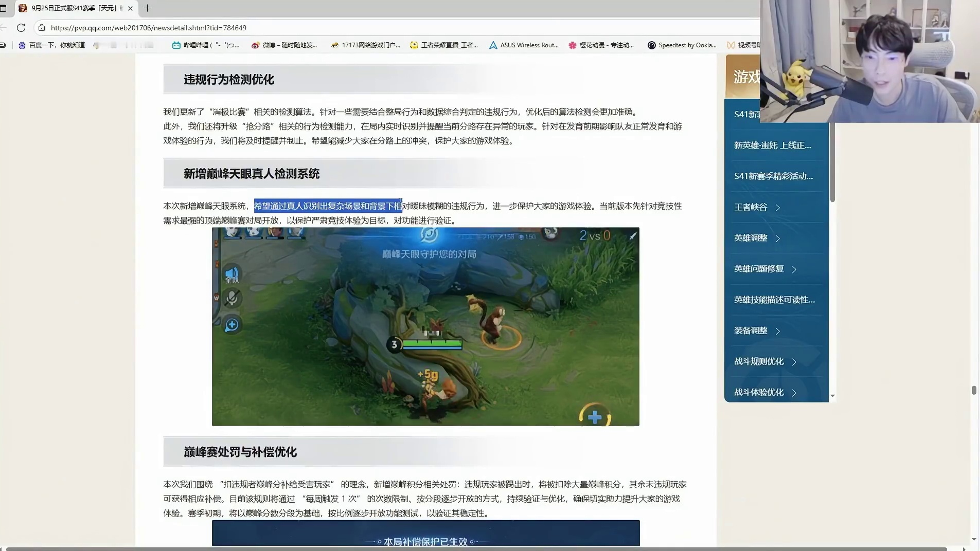Screen dimensions: 980x551
Task: Open 英雄技能描述可读性 sidebar entry
Action: click(x=774, y=300)
